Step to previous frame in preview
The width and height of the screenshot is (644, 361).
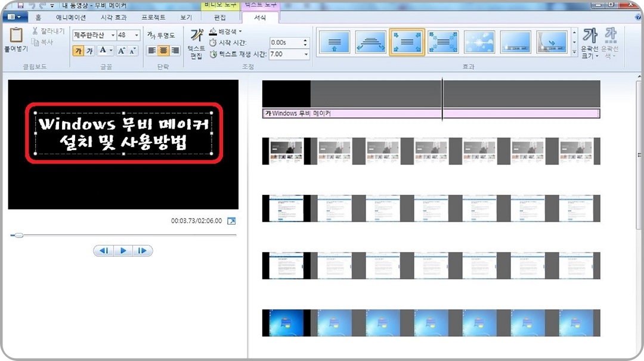click(104, 251)
